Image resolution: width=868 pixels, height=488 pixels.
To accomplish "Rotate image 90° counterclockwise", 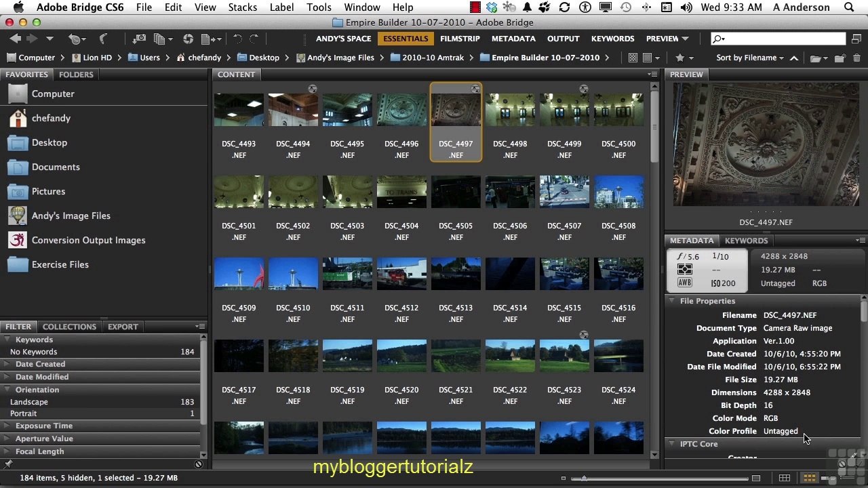I will coord(237,39).
